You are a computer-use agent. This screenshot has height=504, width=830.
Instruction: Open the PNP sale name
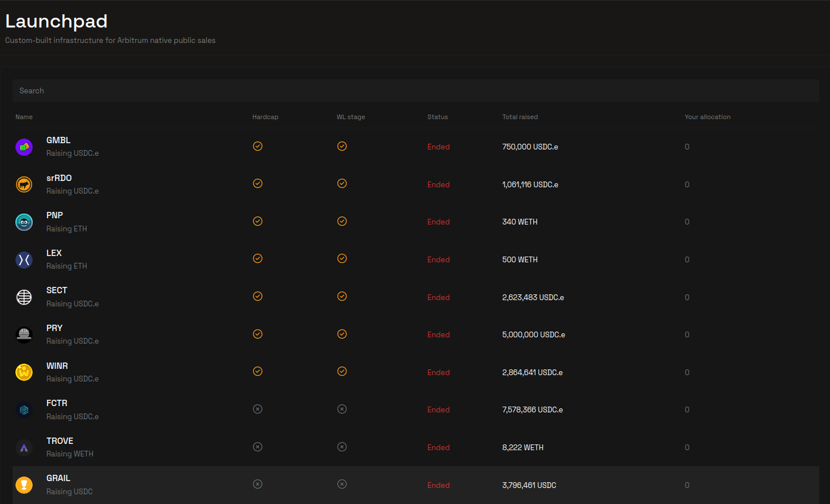point(54,215)
